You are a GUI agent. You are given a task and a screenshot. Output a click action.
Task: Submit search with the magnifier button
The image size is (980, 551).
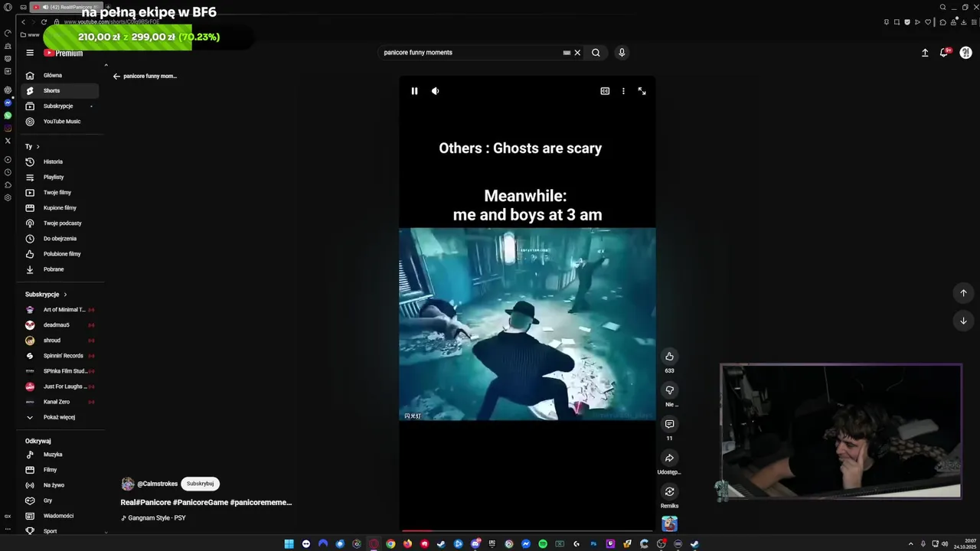click(596, 53)
